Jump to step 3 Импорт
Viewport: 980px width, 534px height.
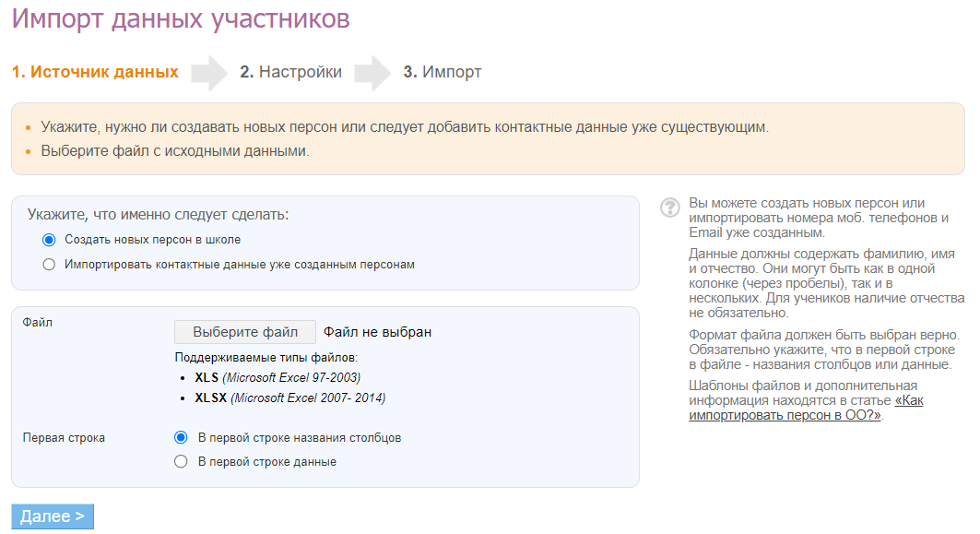[442, 72]
